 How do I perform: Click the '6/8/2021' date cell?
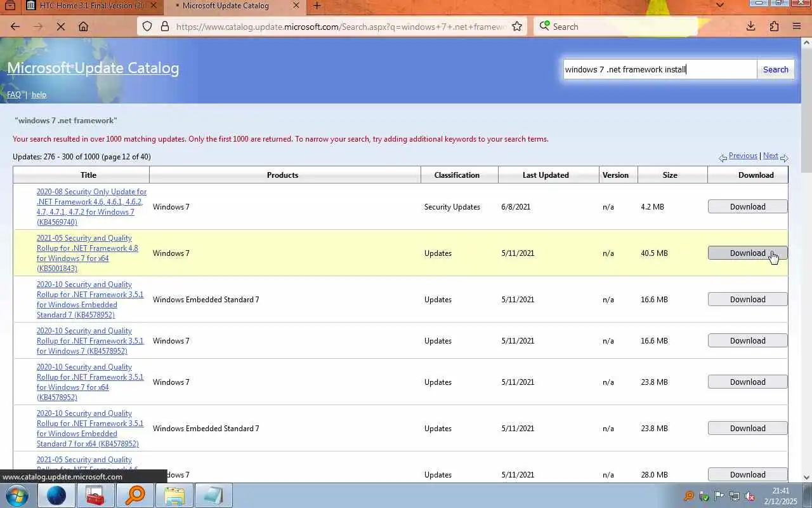click(x=516, y=207)
